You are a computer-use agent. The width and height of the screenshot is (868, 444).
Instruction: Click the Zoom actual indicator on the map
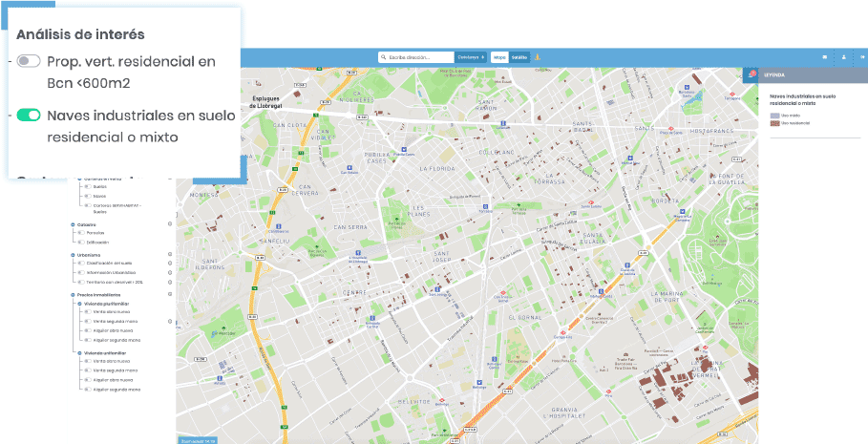[197, 441]
